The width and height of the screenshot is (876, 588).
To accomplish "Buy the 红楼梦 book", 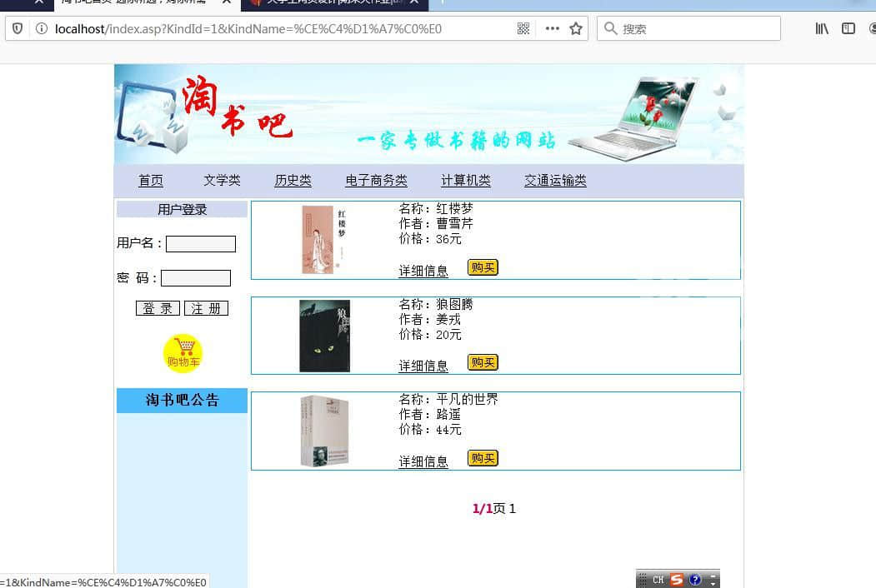I will [483, 267].
